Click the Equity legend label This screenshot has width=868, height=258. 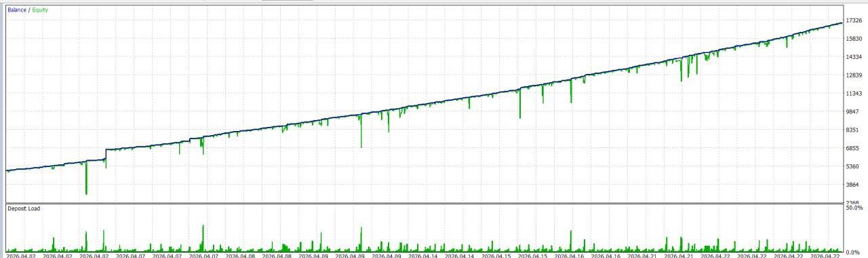point(41,10)
